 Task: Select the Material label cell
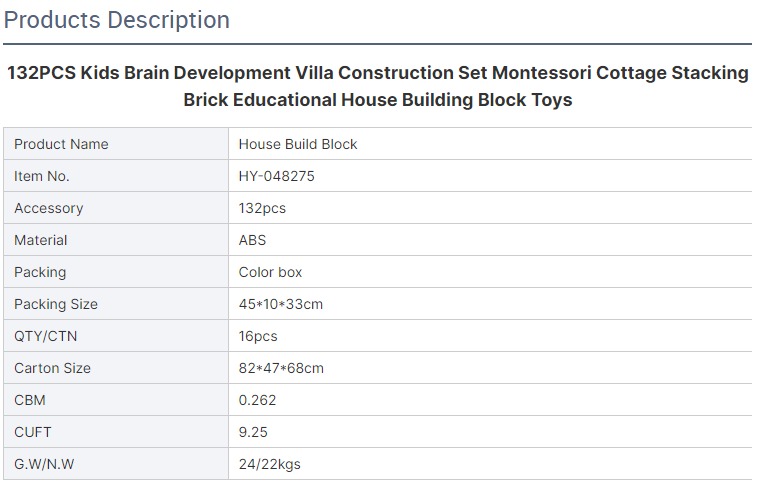tap(116, 240)
